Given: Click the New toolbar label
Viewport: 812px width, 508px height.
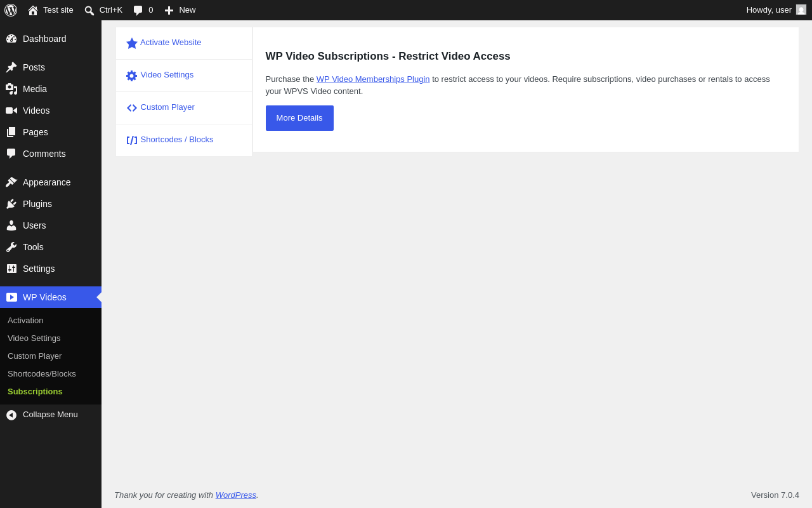Looking at the screenshot, I should coord(187,10).
